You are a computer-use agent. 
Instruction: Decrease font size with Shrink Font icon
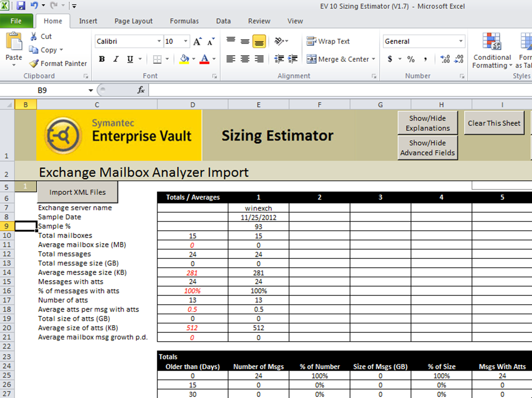[211, 41]
